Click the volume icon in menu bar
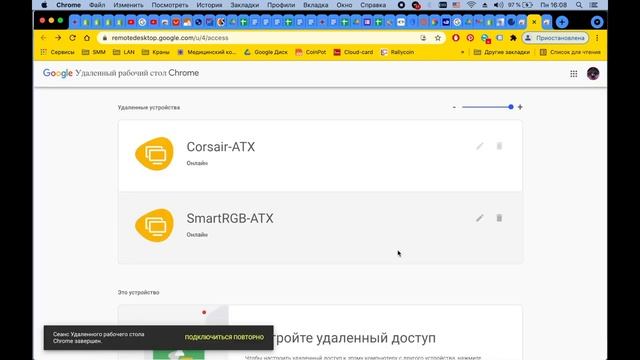The image size is (640, 360). point(498,5)
